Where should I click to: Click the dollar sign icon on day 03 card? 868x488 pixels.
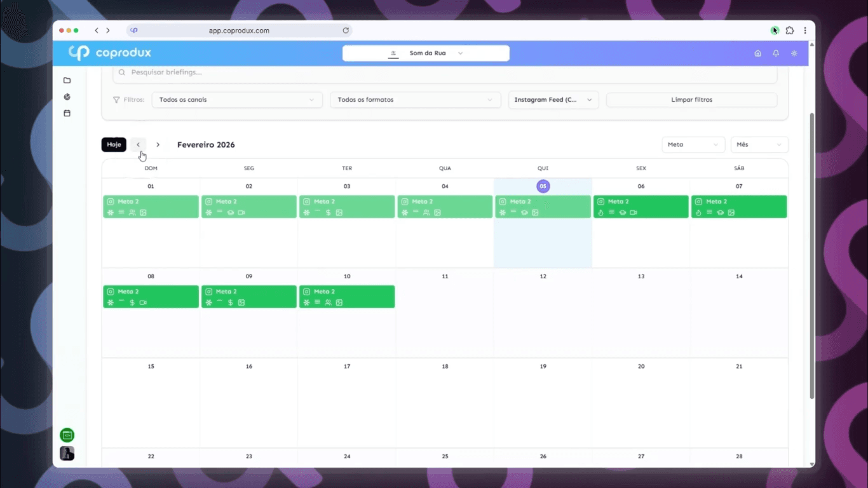coord(328,213)
